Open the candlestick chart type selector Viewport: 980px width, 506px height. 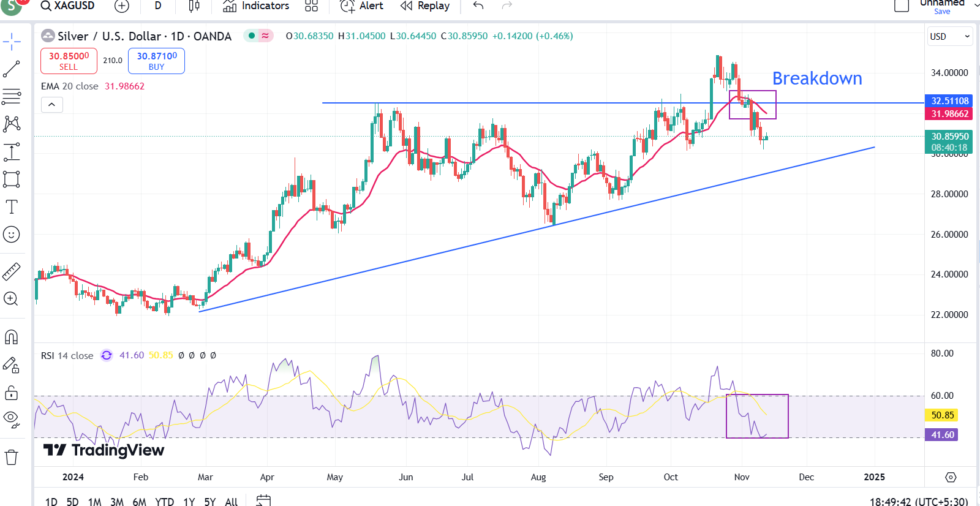[194, 6]
